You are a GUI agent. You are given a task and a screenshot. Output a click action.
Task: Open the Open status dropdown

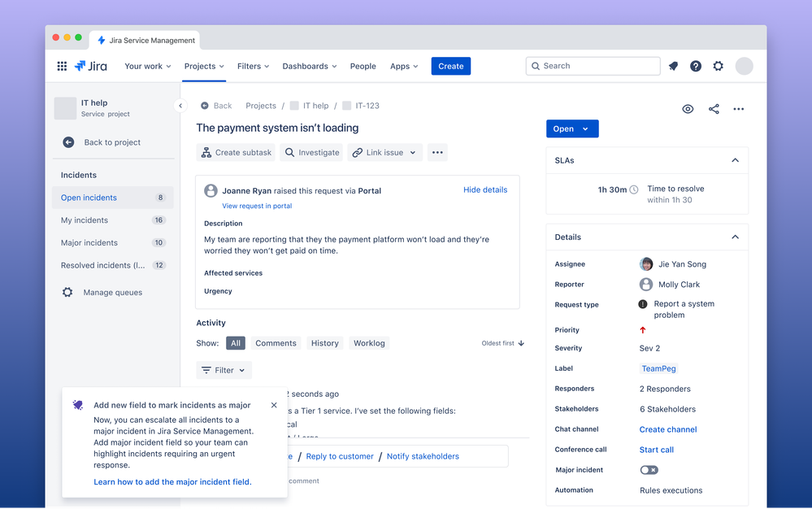pos(573,128)
